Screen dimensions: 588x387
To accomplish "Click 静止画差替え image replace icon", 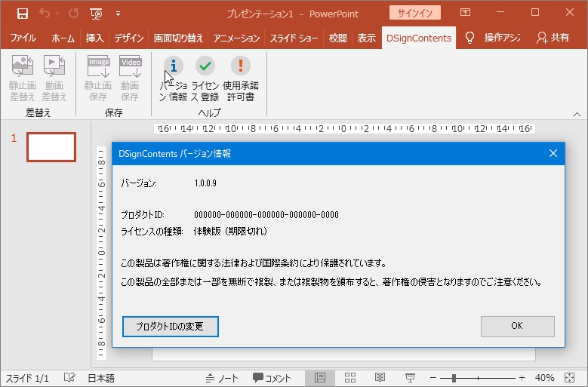I will (x=22, y=78).
